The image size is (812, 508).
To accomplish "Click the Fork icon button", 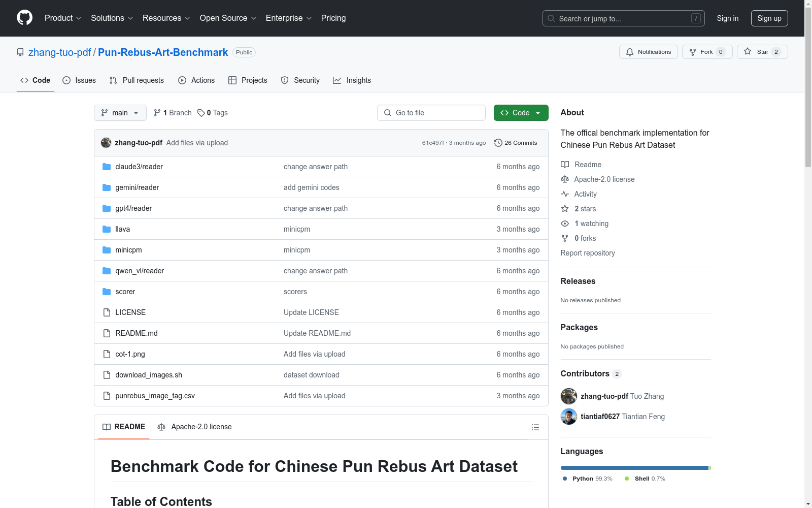I will pos(693,52).
